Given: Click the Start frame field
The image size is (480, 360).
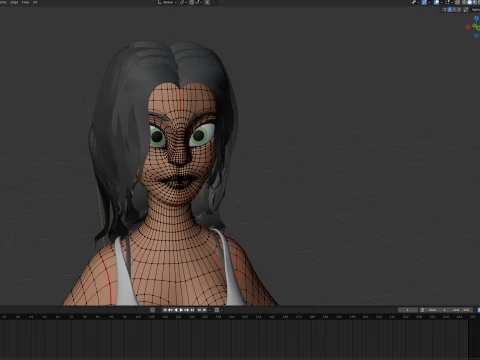Looking at the screenshot, I should coord(437,310).
